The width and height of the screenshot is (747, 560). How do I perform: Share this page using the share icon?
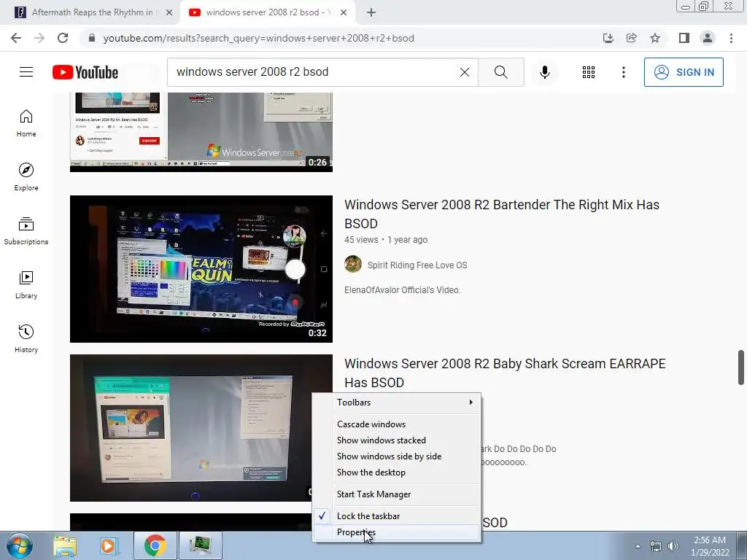pos(632,38)
